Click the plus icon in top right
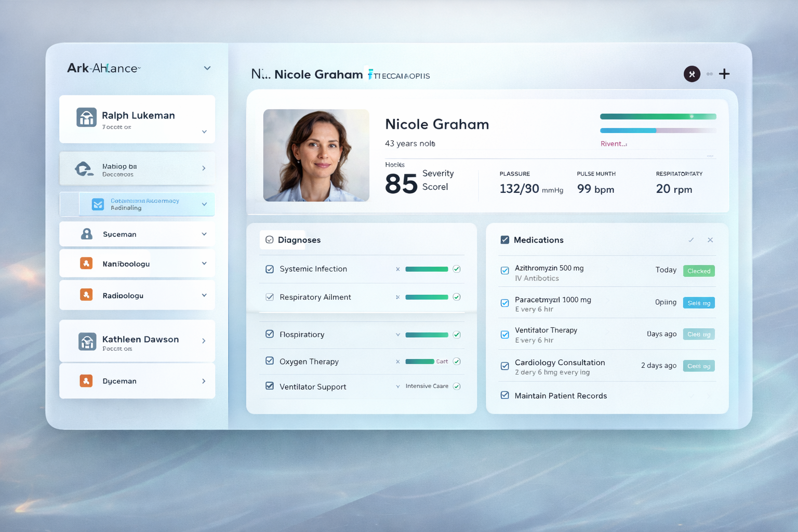The width and height of the screenshot is (798, 532). 724,74
